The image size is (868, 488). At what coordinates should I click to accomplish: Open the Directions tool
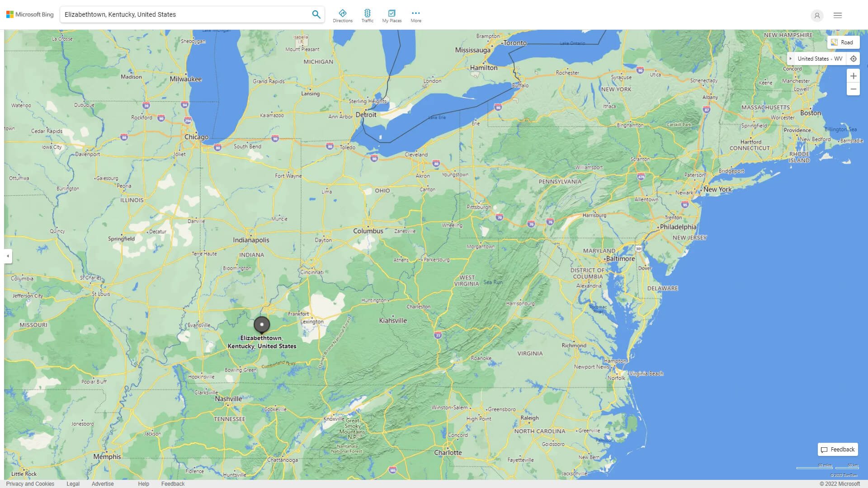click(x=342, y=16)
